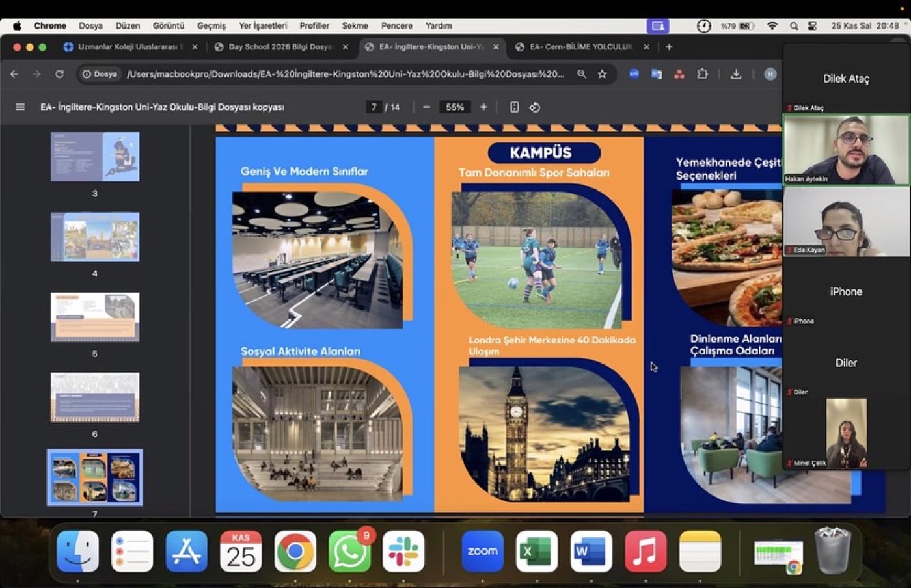Edit the page number field showing 7
This screenshot has width=911, height=588.
pos(374,107)
